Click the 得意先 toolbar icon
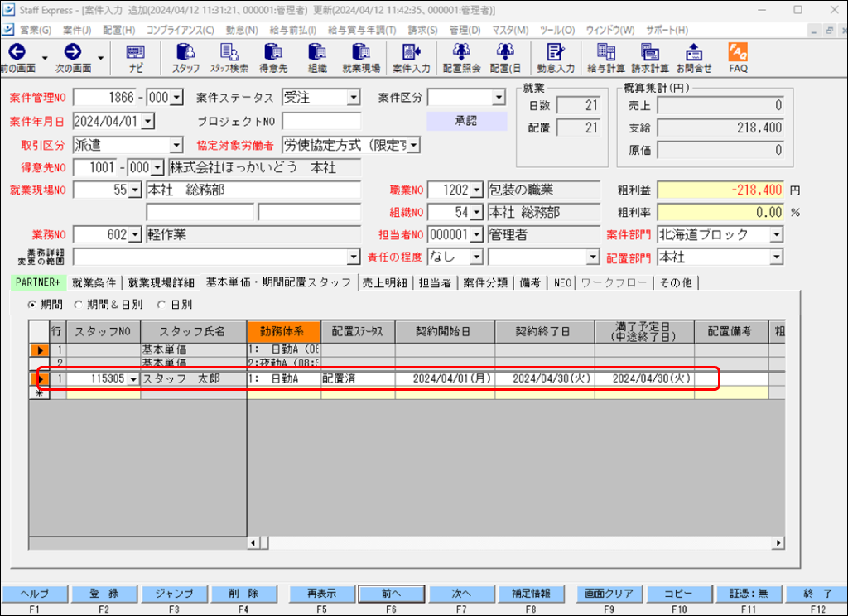 pyautogui.click(x=272, y=57)
